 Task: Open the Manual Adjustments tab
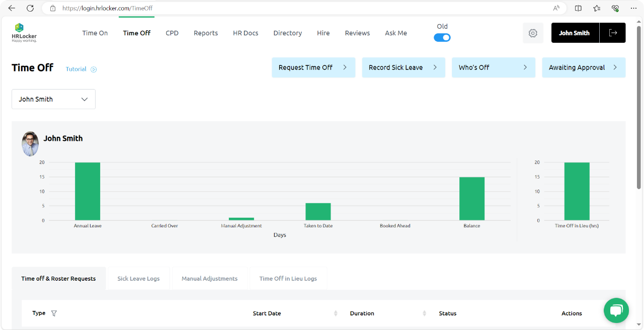click(209, 279)
